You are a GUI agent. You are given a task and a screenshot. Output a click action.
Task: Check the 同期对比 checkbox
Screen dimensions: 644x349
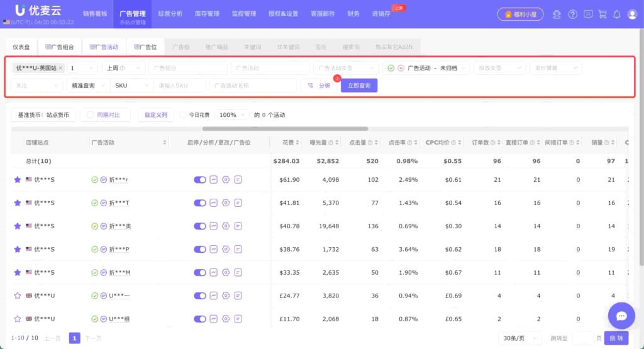(90, 115)
